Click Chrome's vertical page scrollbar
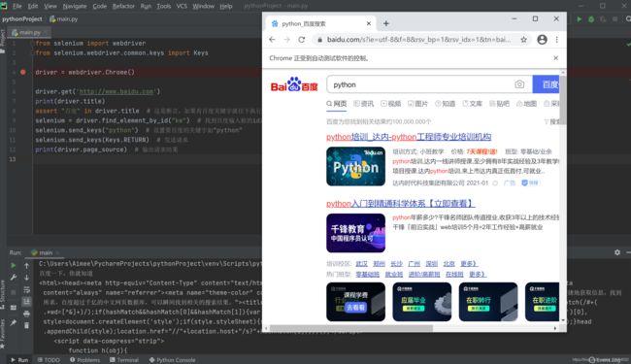631x364 pixels. click(563, 101)
